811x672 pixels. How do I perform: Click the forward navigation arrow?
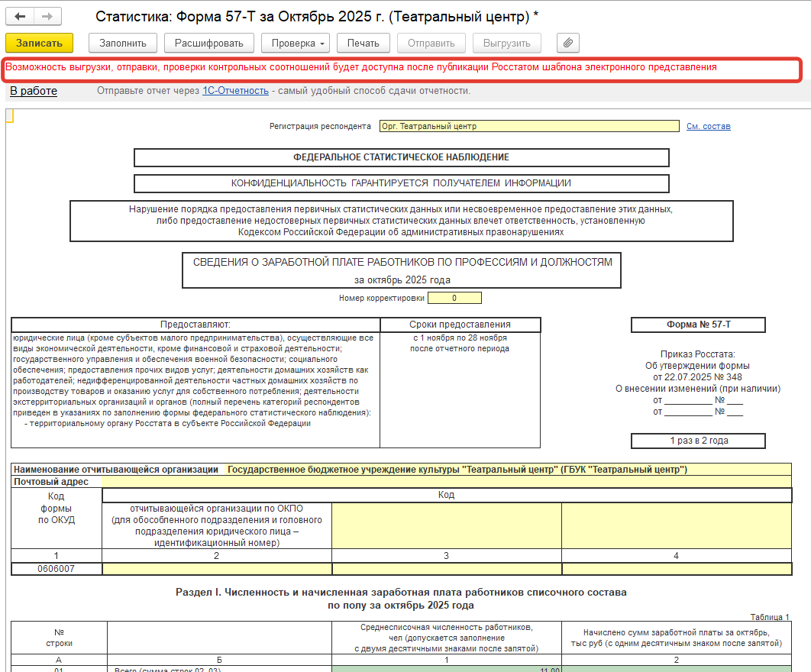(47, 16)
